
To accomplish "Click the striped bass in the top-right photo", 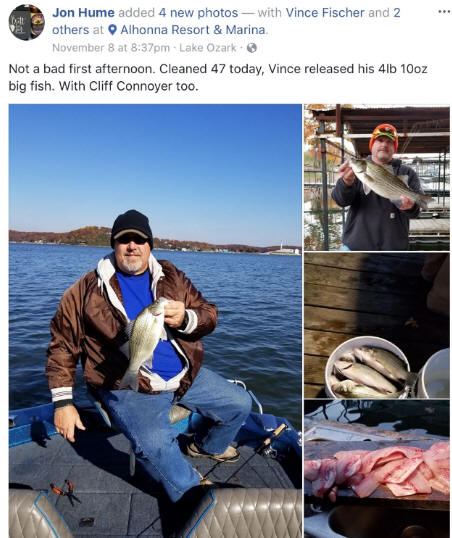I will [387, 183].
